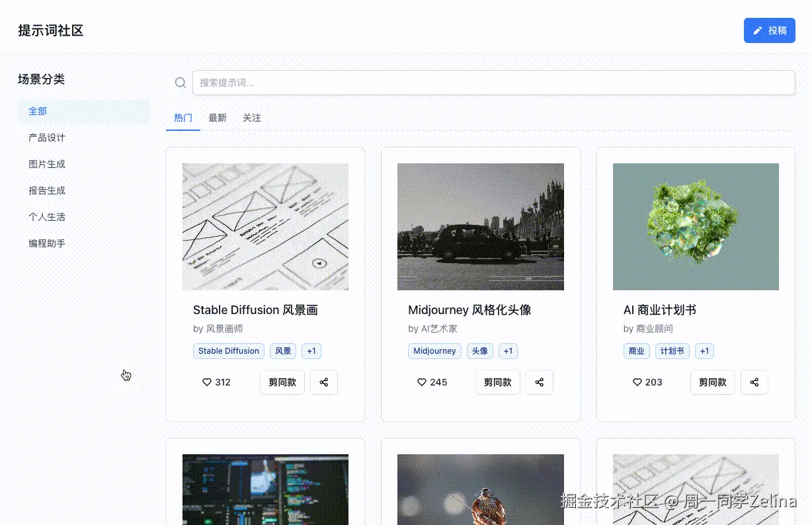Viewport: 812px width, 525px height.
Task: Open the 关注 tab
Action: 252,118
